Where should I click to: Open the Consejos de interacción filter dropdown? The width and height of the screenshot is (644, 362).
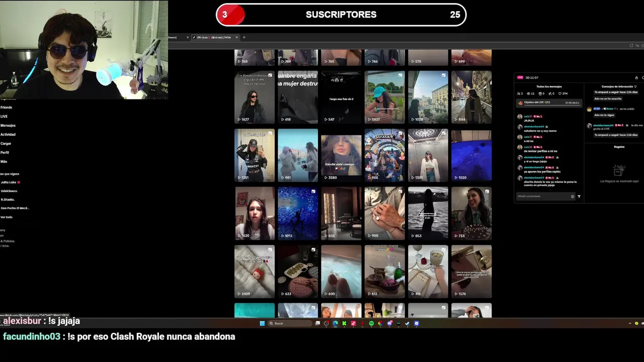(635, 86)
